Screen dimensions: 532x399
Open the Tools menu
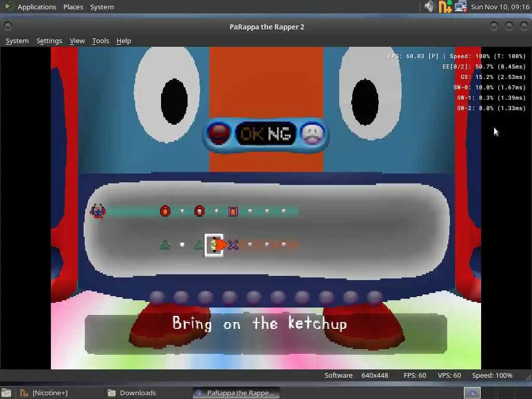pyautogui.click(x=100, y=41)
